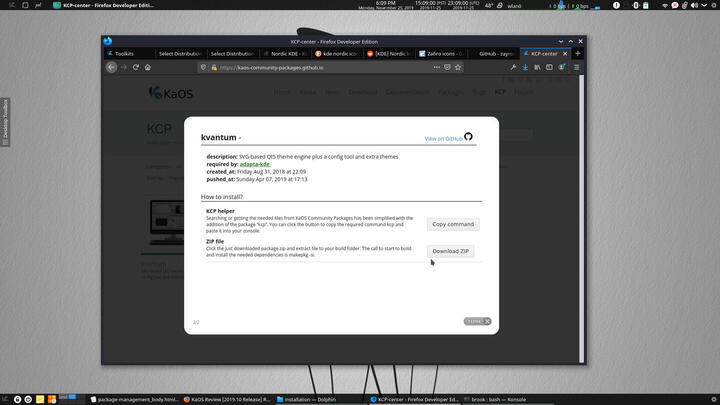
Task: Click the volume icon in system tray
Action: [694, 6]
